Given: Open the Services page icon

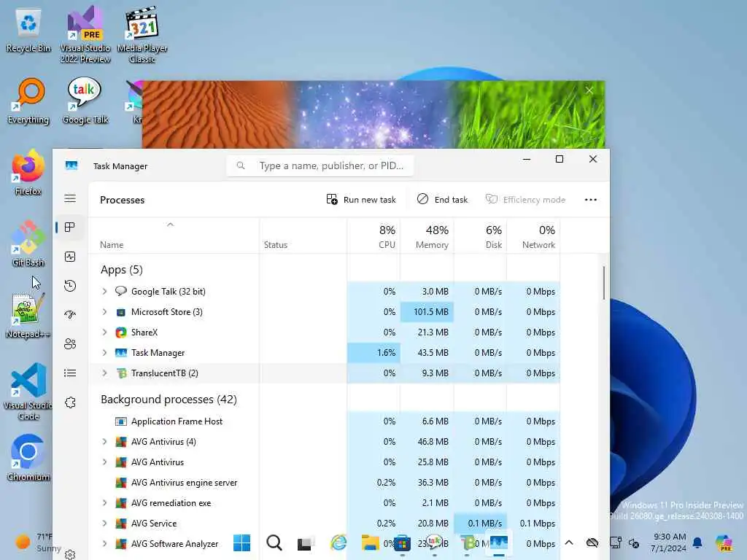Looking at the screenshot, I should click(x=70, y=402).
